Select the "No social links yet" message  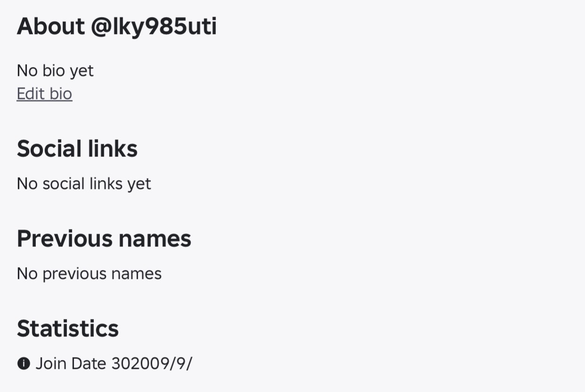point(84,183)
